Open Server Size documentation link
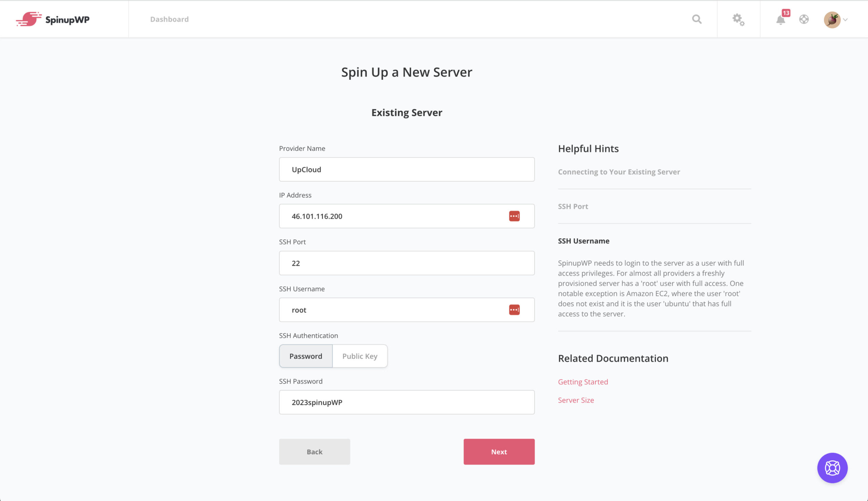Image resolution: width=868 pixels, height=501 pixels. tap(576, 400)
